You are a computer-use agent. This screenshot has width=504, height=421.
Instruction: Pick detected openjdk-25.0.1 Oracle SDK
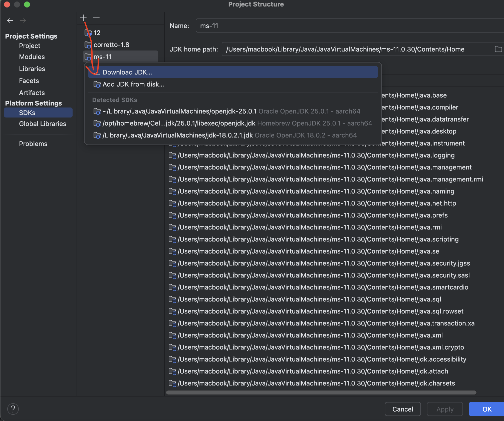pyautogui.click(x=233, y=111)
